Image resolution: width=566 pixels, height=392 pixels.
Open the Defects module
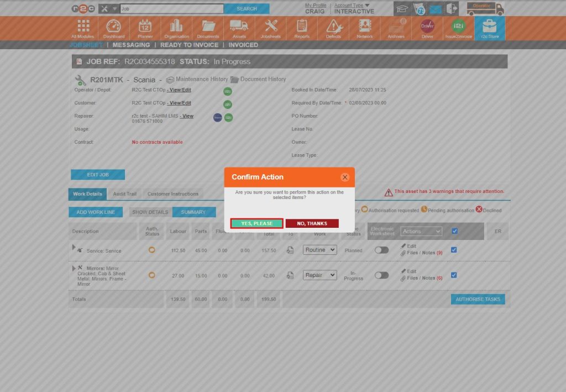pyautogui.click(x=333, y=28)
